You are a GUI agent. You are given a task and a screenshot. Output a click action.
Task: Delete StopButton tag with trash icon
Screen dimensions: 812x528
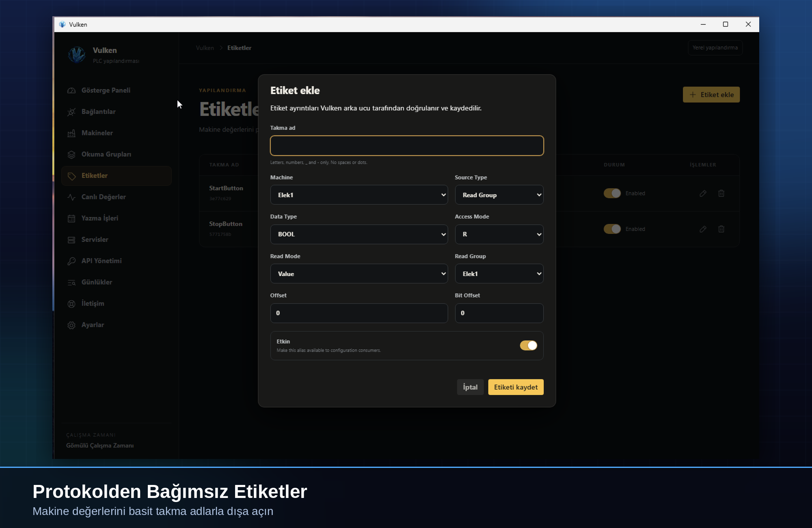pyautogui.click(x=721, y=229)
